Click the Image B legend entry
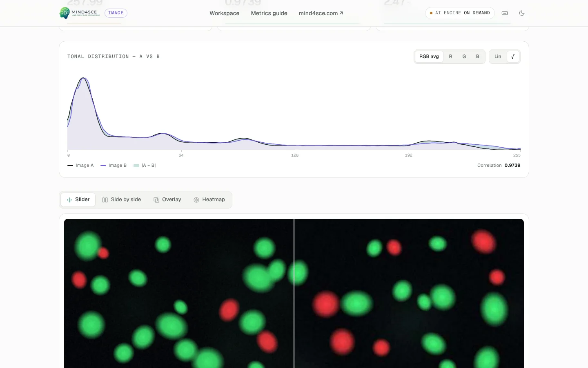This screenshot has height=368, width=588. point(114,166)
